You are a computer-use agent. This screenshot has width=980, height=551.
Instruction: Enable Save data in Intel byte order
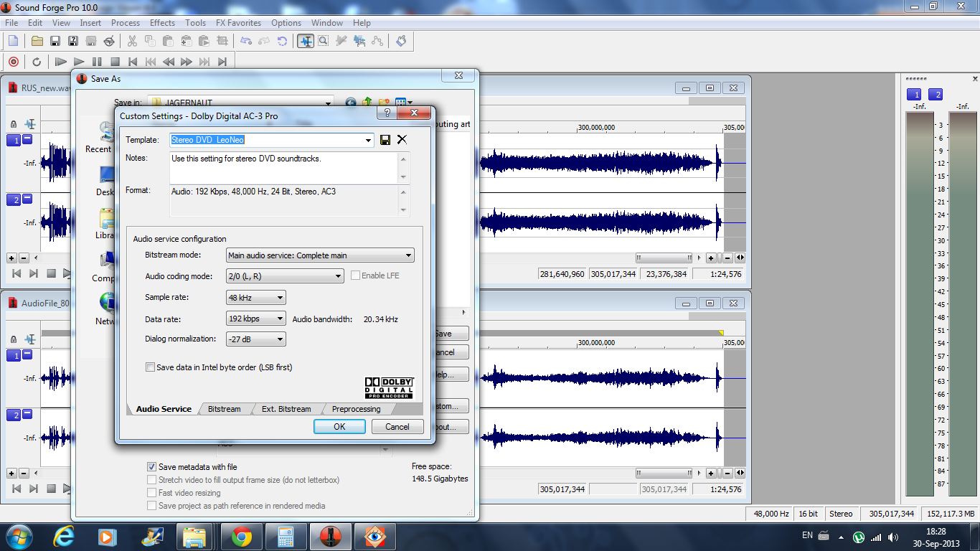tap(150, 367)
